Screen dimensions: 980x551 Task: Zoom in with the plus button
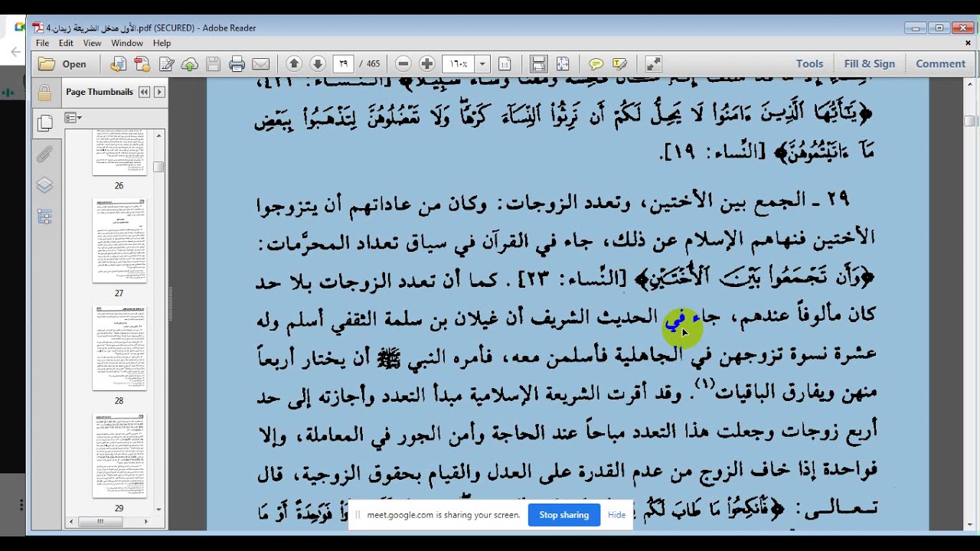point(427,64)
